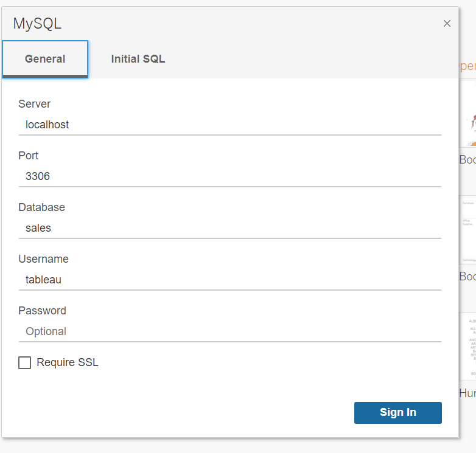Click the Server field containing localhost
The width and height of the screenshot is (476, 453).
[230, 125]
